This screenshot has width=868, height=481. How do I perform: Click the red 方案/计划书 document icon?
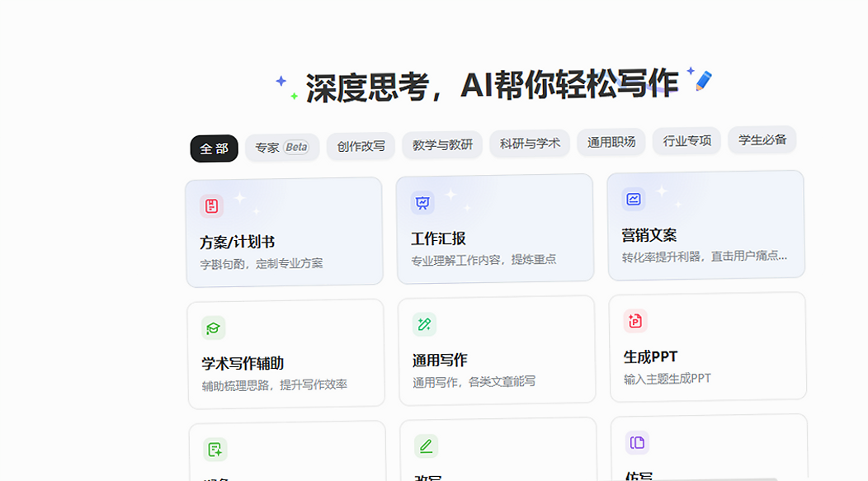pos(211,206)
